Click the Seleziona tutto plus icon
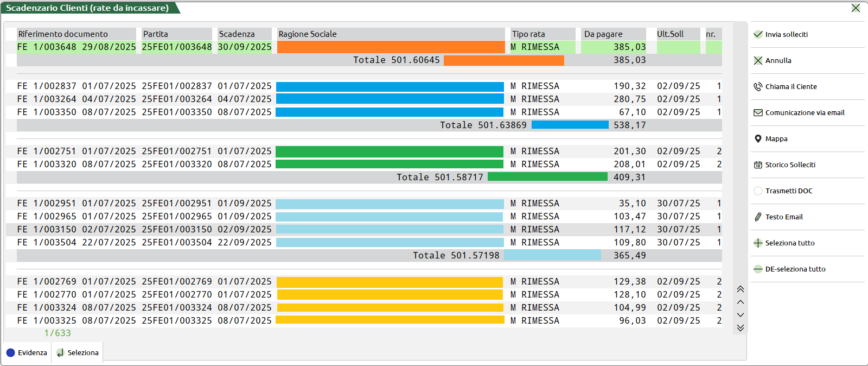The width and height of the screenshot is (868, 366). 758,243
